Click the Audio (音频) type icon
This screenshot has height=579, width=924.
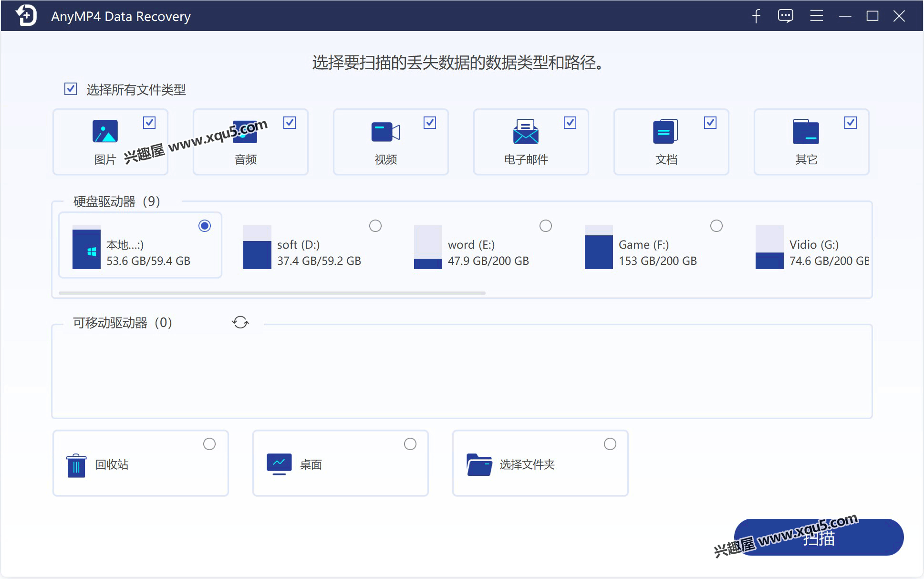click(245, 131)
